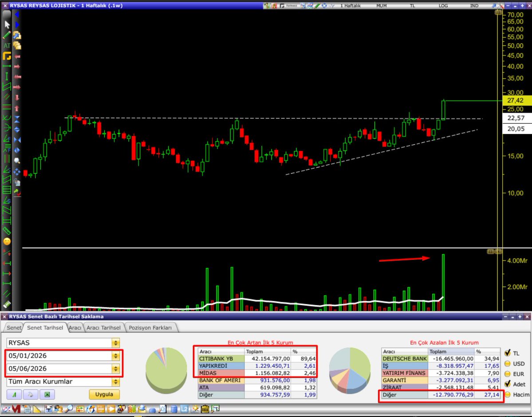This screenshot has width=532, height=417.
Task: Open the 1 Haftalık period selector
Action: tap(351, 5)
